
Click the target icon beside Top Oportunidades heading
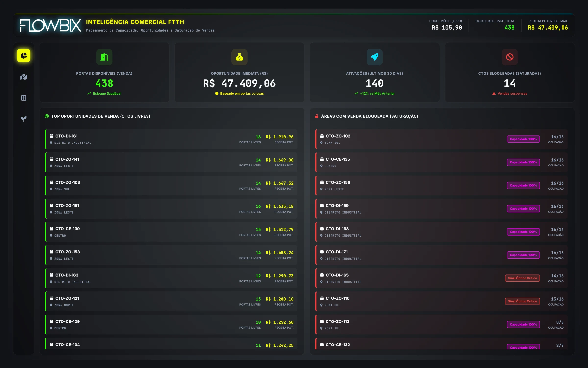tap(47, 116)
